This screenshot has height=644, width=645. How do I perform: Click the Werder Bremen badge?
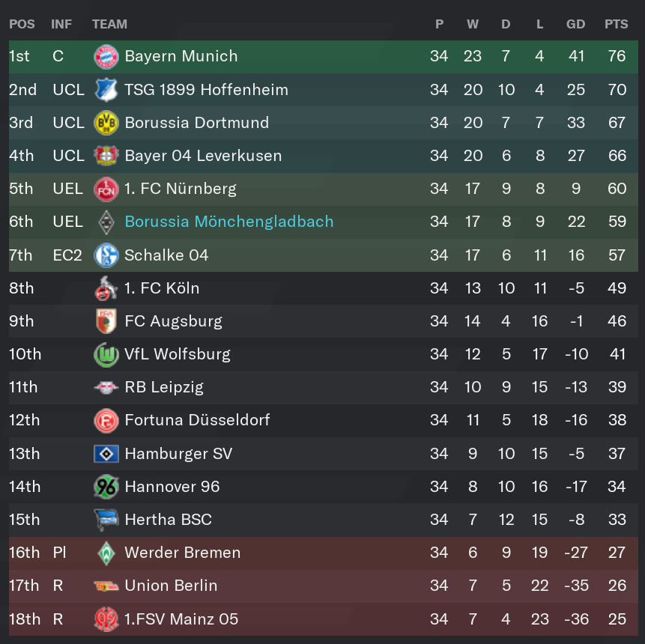click(106, 553)
